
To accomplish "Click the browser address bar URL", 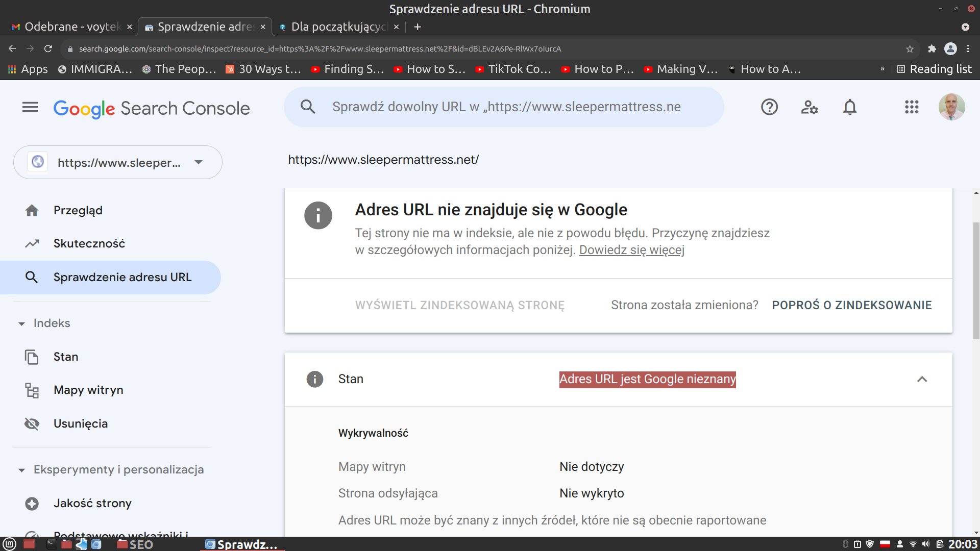I will click(x=320, y=49).
